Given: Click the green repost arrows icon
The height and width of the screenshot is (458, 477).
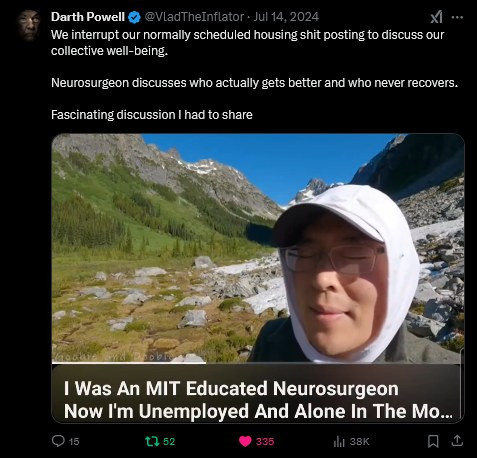Looking at the screenshot, I should point(152,441).
